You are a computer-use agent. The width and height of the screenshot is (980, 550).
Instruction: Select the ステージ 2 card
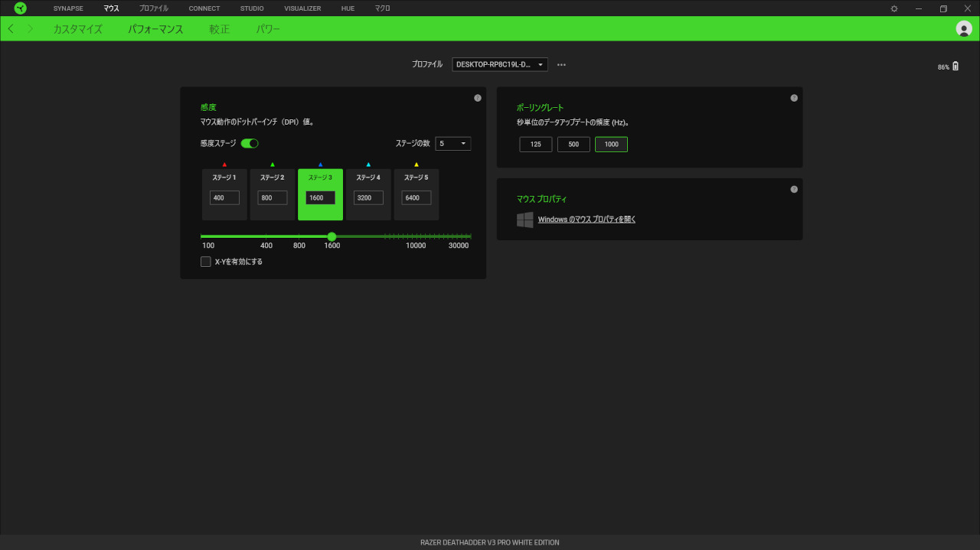click(273, 194)
